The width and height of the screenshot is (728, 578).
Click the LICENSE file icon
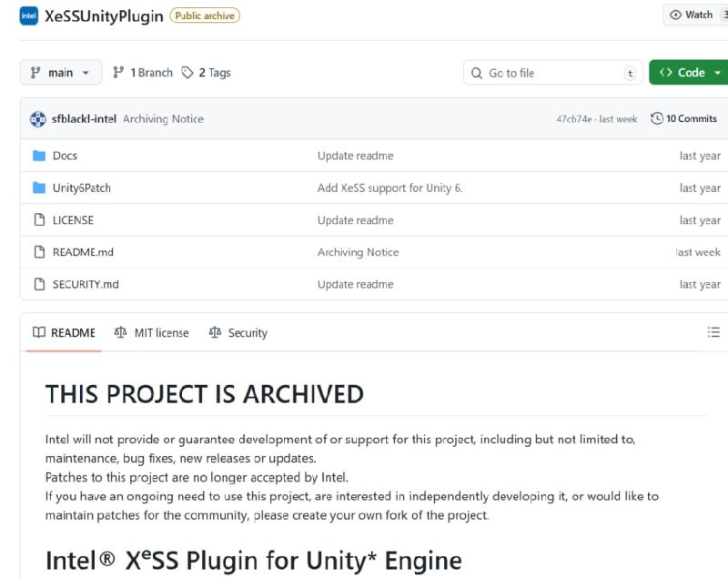pos(39,219)
